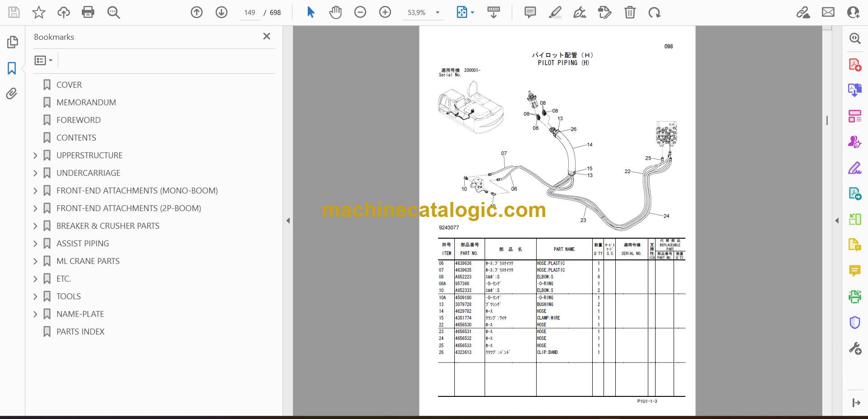This screenshot has width=868, height=419.
Task: Open the search tools magnifier in right pane
Action: pos(855,38)
